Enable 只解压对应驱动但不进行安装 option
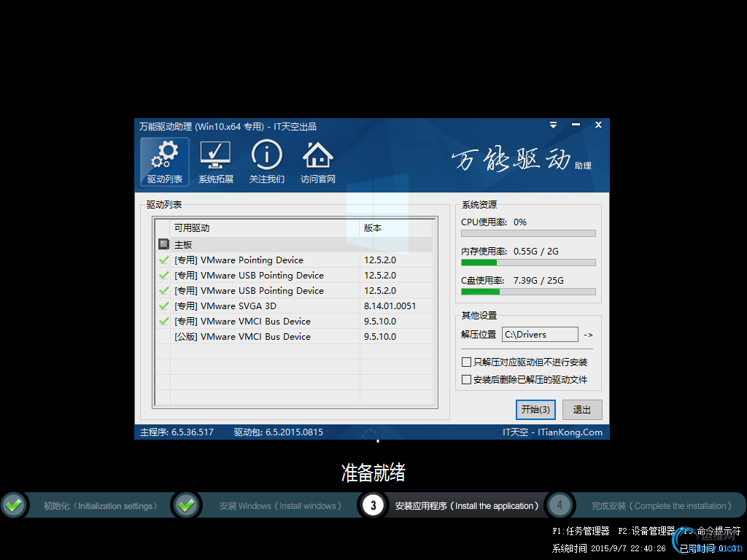The image size is (747, 560). point(466,362)
